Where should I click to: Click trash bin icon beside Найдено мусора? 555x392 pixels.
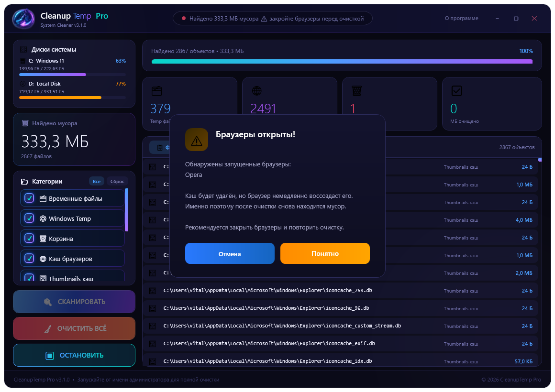pos(25,123)
